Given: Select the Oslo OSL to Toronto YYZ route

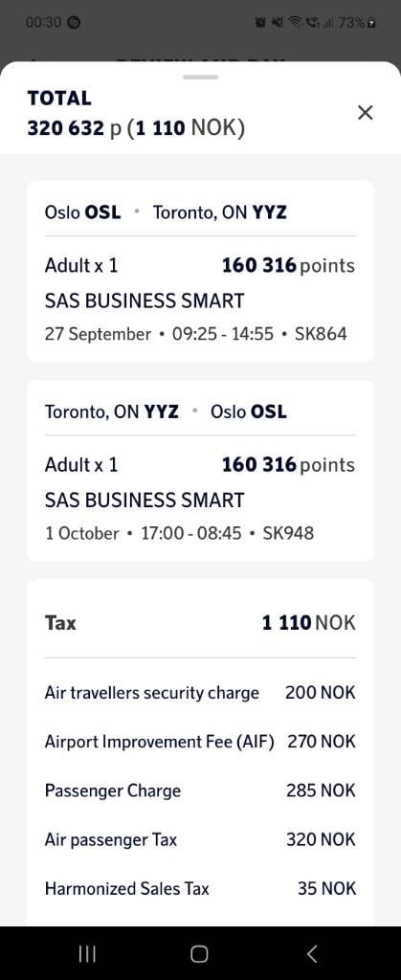Looking at the screenshot, I should pos(166,212).
